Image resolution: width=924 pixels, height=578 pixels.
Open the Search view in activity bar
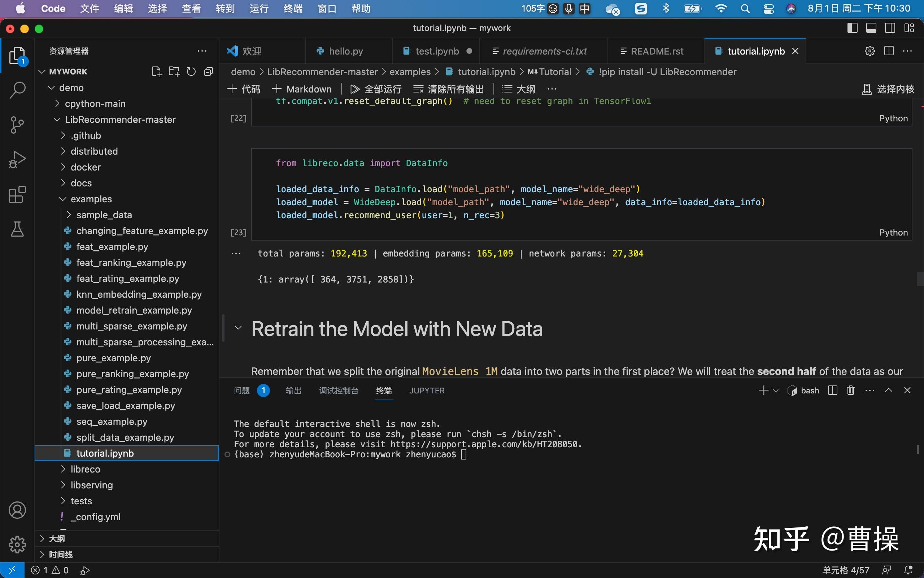point(17,90)
